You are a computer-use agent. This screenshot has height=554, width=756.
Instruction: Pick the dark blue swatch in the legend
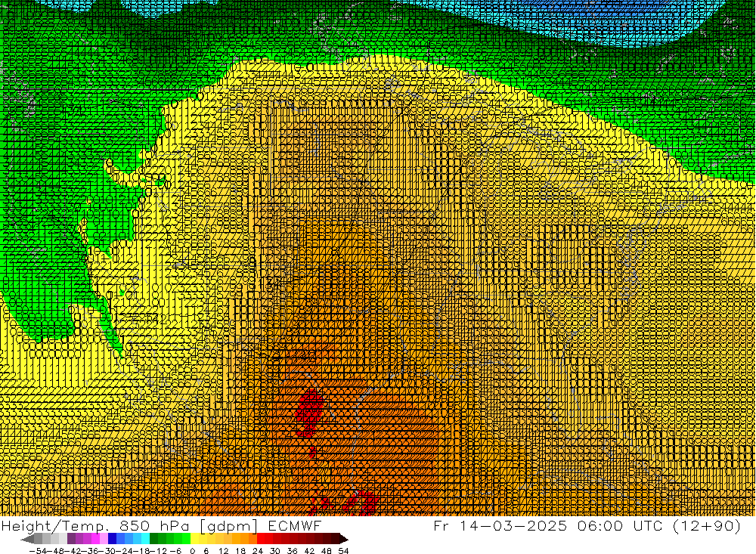(112, 539)
